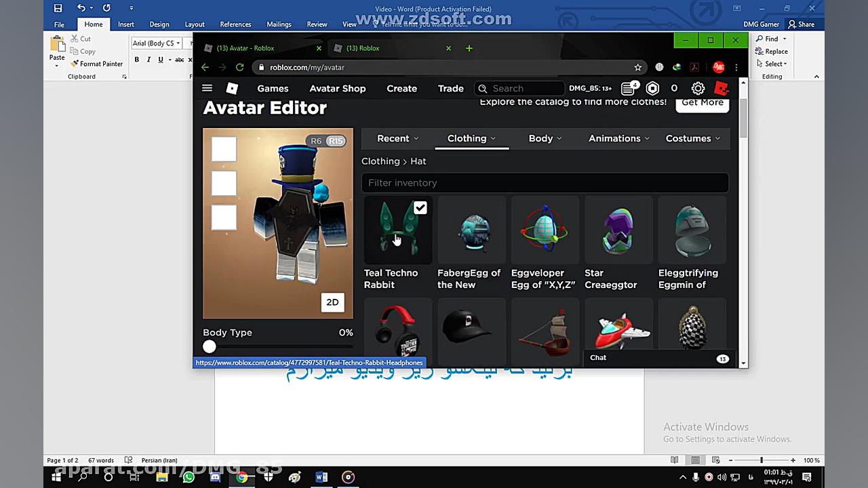Click the Get More button

pos(703,102)
